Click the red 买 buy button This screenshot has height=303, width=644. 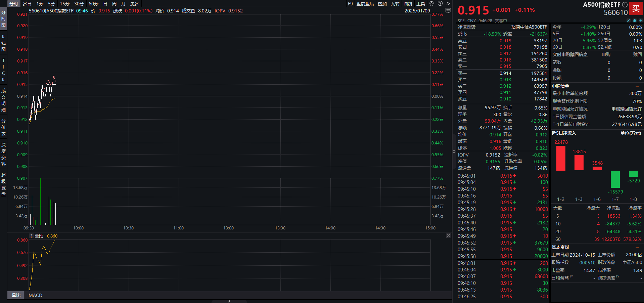click(636, 8)
